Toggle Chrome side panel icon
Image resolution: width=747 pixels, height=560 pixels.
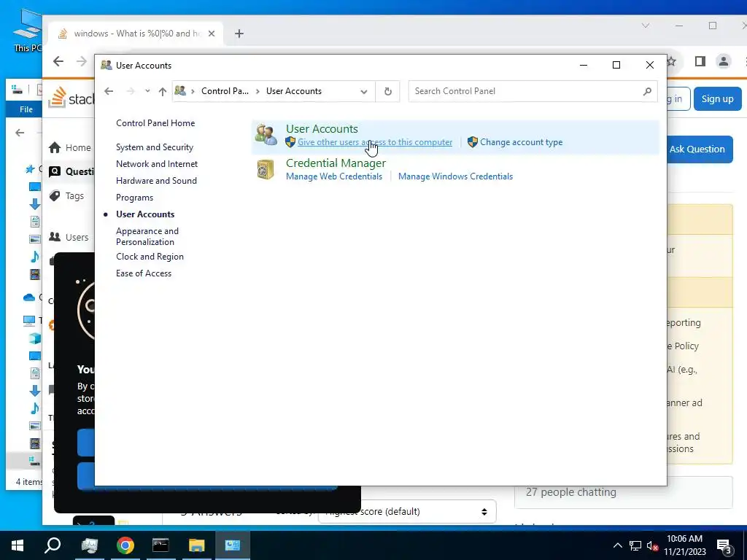700,61
